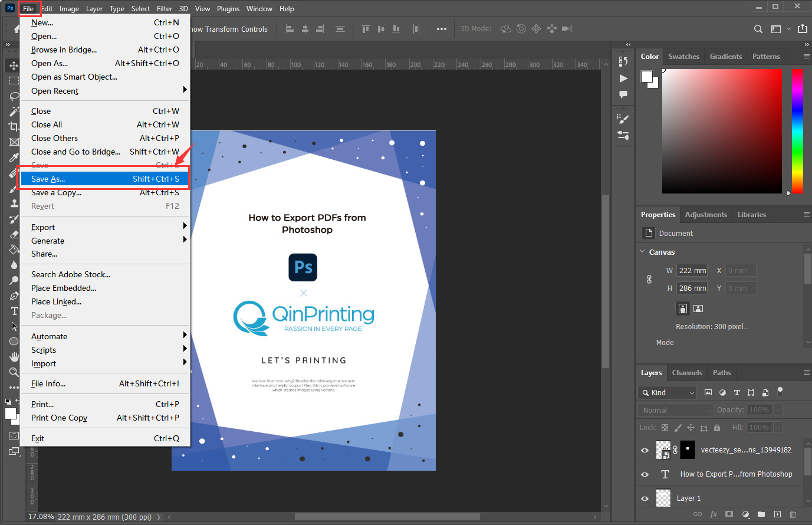
Task: Click the Add layer style fx icon
Action: click(x=714, y=514)
